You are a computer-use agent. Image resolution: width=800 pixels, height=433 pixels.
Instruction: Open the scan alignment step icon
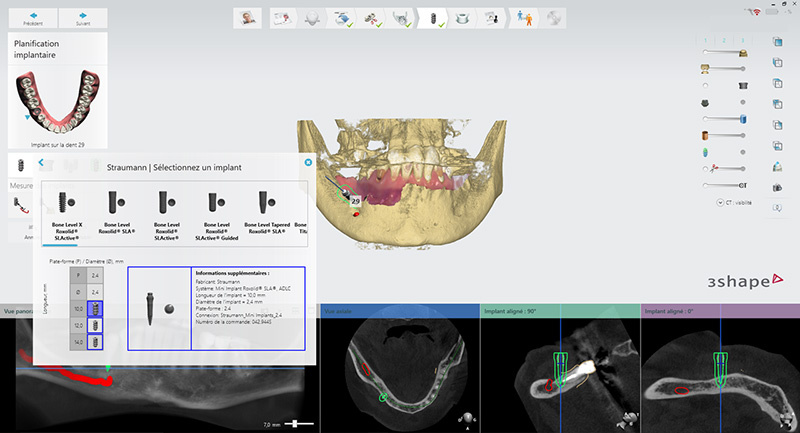click(373, 18)
